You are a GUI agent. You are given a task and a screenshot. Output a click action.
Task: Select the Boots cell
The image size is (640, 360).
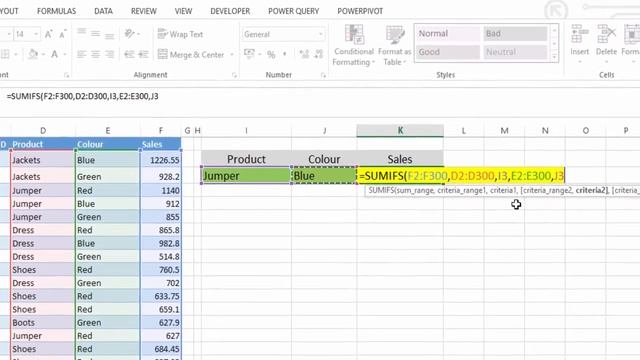coord(42,323)
